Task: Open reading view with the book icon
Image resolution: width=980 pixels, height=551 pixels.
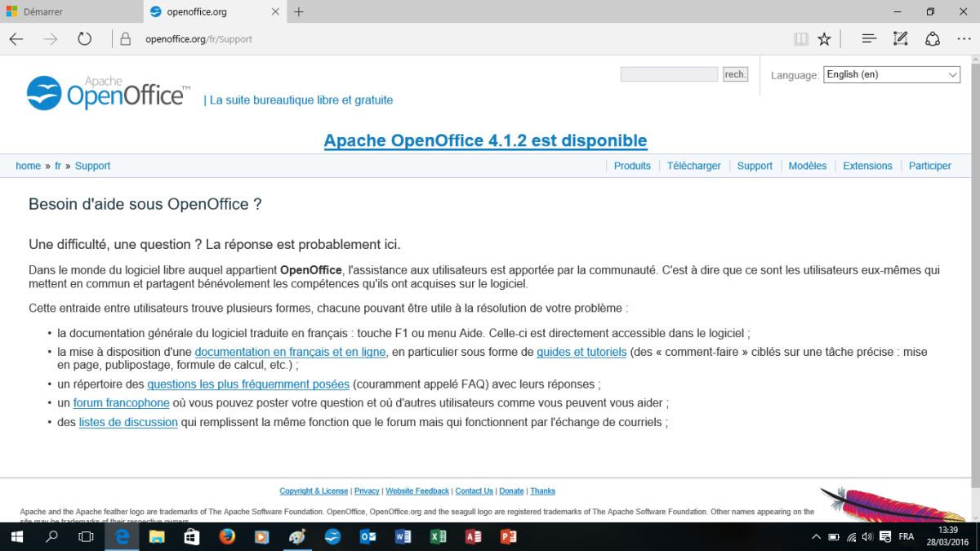Action: [801, 39]
